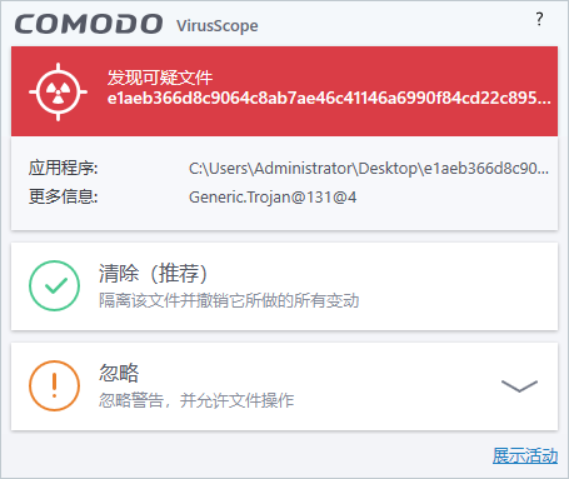Click the 应用程序 label
Screen dimensions: 569x479
pos(63,168)
